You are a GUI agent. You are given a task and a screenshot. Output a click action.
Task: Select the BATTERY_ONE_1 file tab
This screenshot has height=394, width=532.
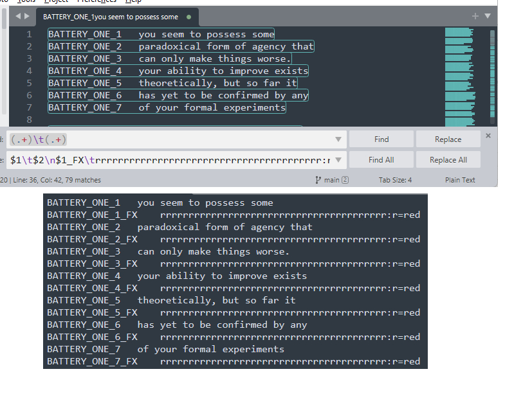pos(111,17)
